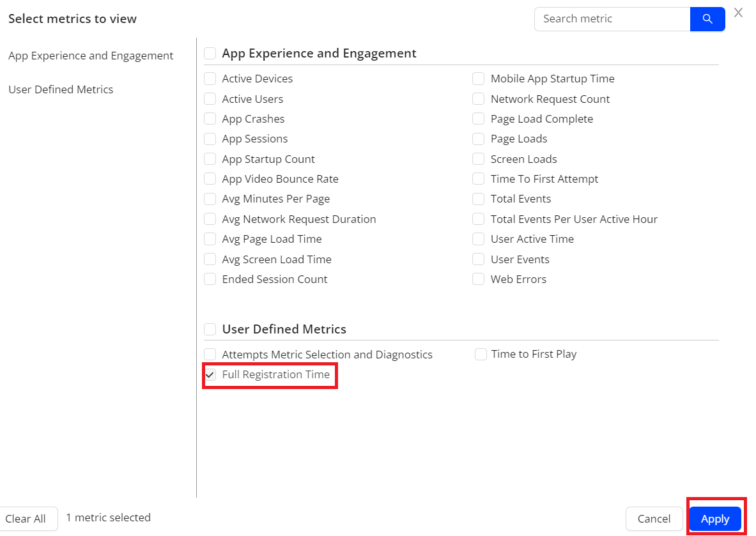Check the Total Events metric

(478, 199)
